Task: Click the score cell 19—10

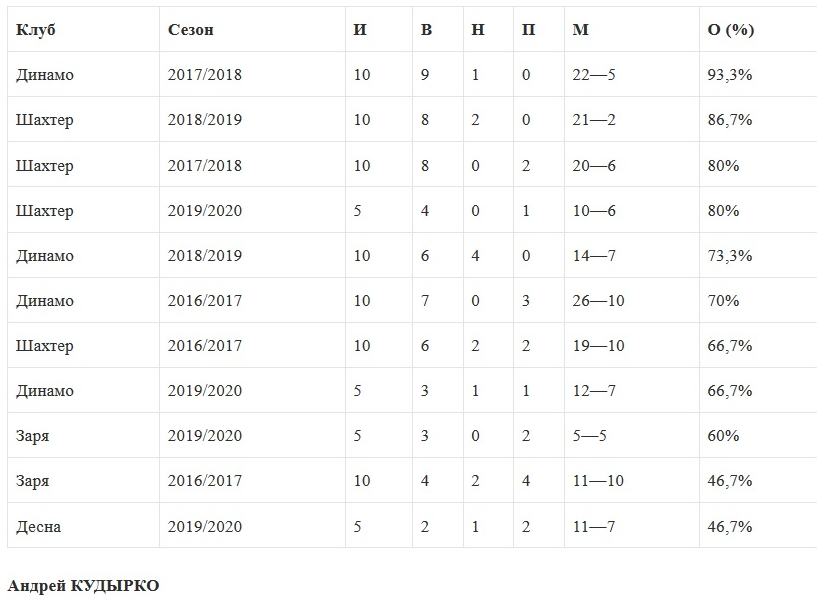Action: 598,346
